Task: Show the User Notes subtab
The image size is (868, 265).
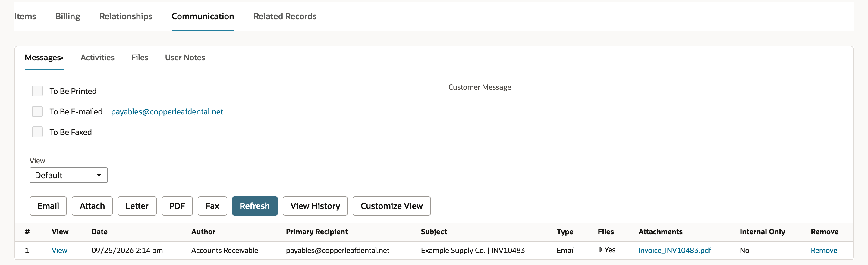Action: tap(185, 58)
